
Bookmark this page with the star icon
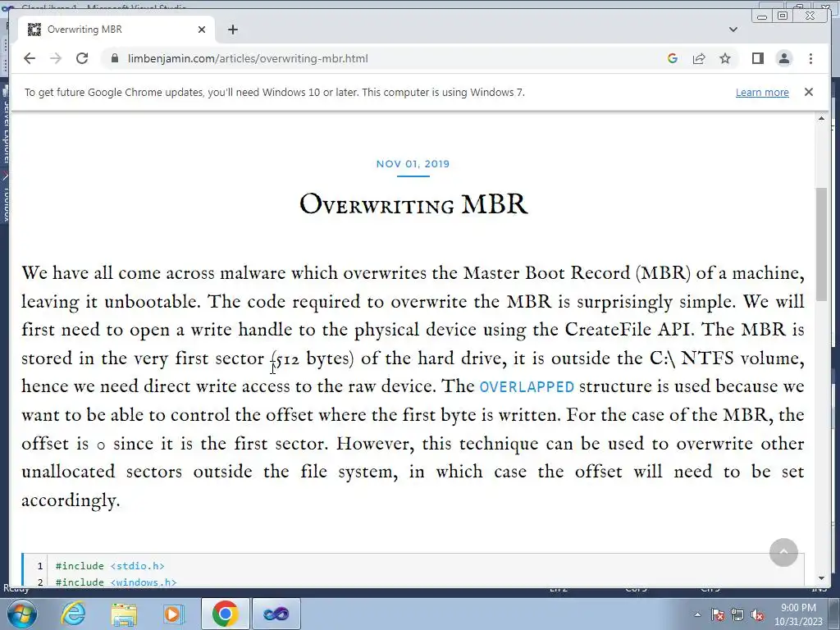tap(725, 58)
